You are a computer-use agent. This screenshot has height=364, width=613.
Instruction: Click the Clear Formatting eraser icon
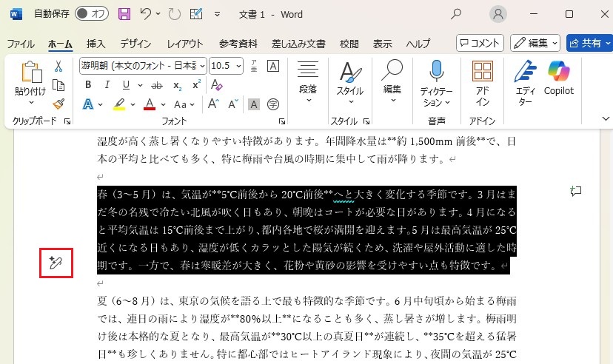click(216, 85)
